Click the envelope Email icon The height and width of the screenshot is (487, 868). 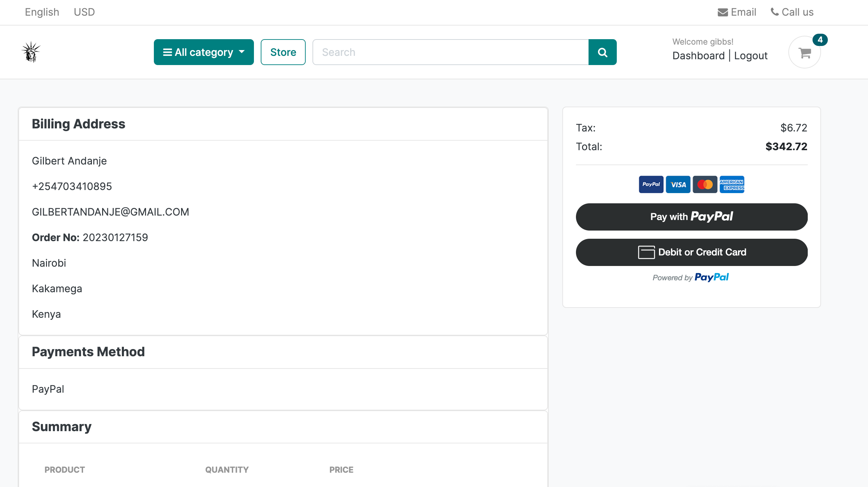pyautogui.click(x=723, y=12)
